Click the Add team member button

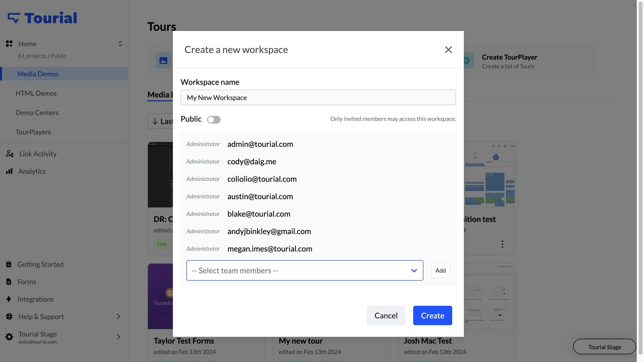[440, 270]
